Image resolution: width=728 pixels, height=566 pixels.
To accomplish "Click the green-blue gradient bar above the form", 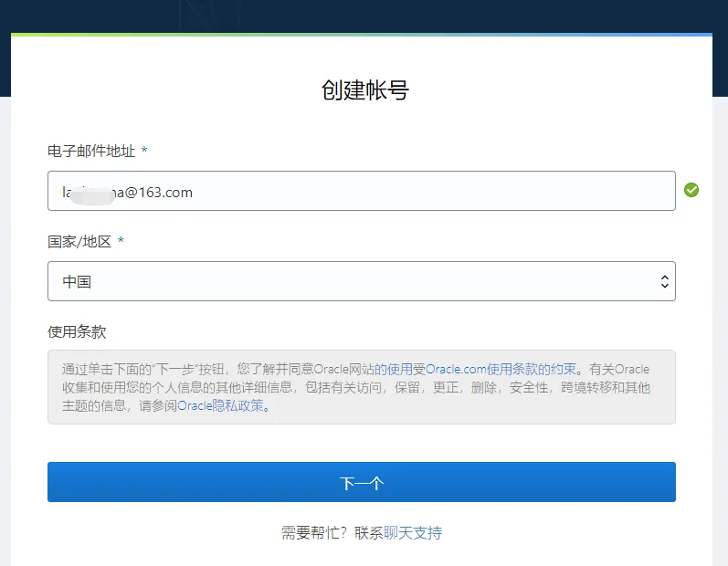I will tap(361, 35).
